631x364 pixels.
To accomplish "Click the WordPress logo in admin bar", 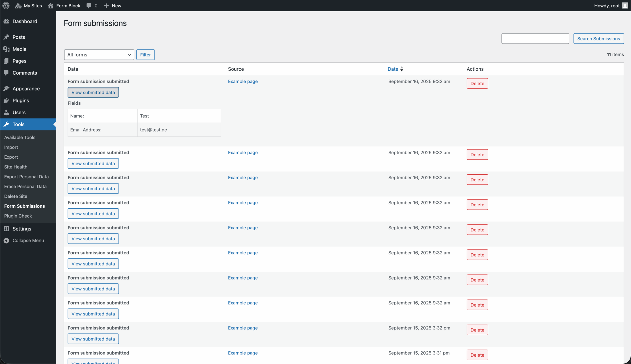I will click(x=6, y=5).
